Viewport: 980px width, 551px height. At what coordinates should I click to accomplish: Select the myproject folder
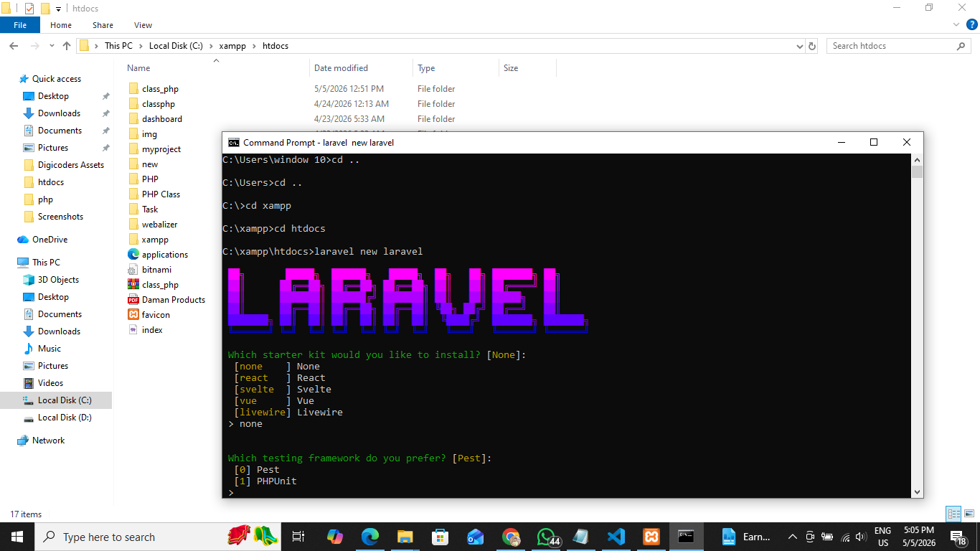coord(161,149)
